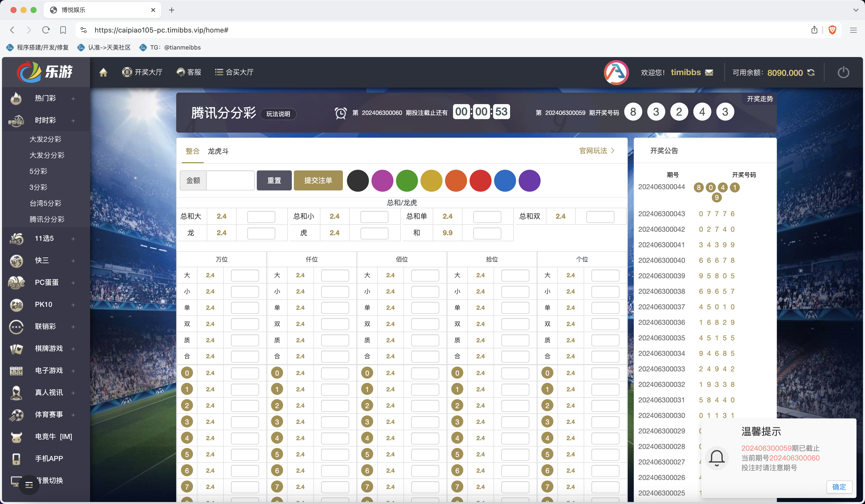Open a new browser tab

(172, 10)
